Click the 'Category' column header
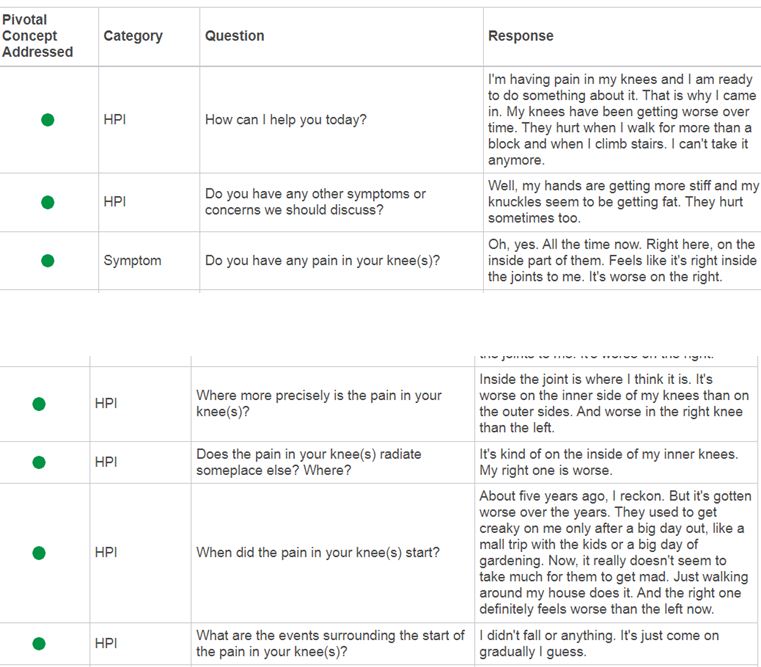The image size is (761, 667). tap(133, 36)
